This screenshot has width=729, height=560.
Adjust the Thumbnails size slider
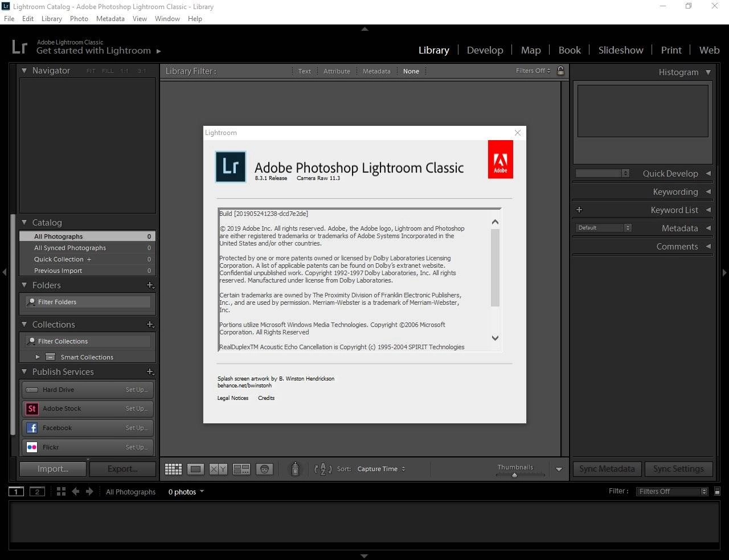[x=514, y=475]
